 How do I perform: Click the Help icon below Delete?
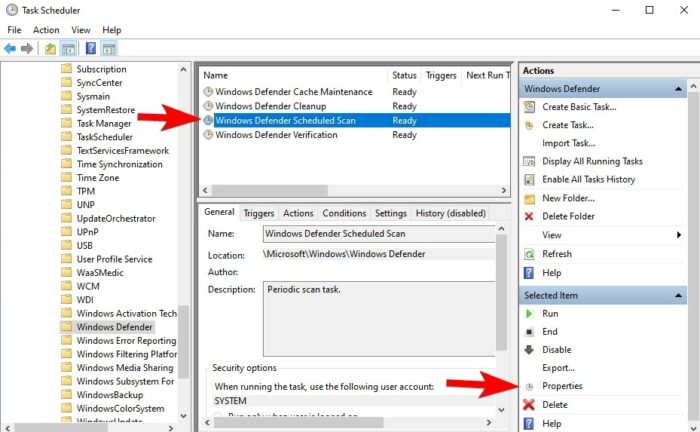coord(529,424)
